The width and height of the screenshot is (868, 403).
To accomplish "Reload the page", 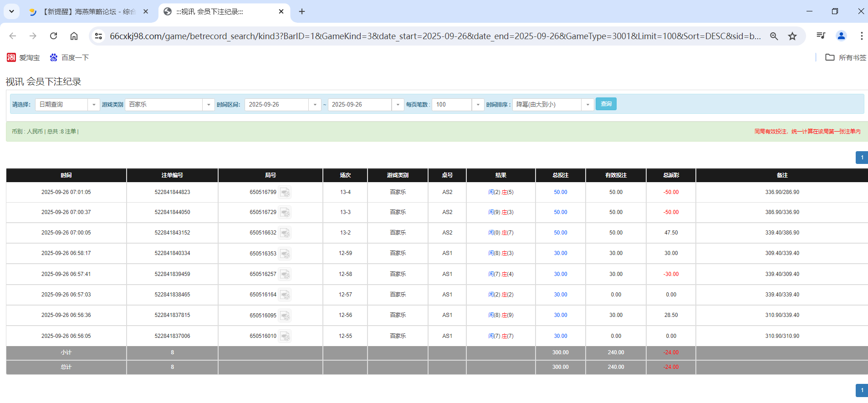I will pyautogui.click(x=53, y=36).
